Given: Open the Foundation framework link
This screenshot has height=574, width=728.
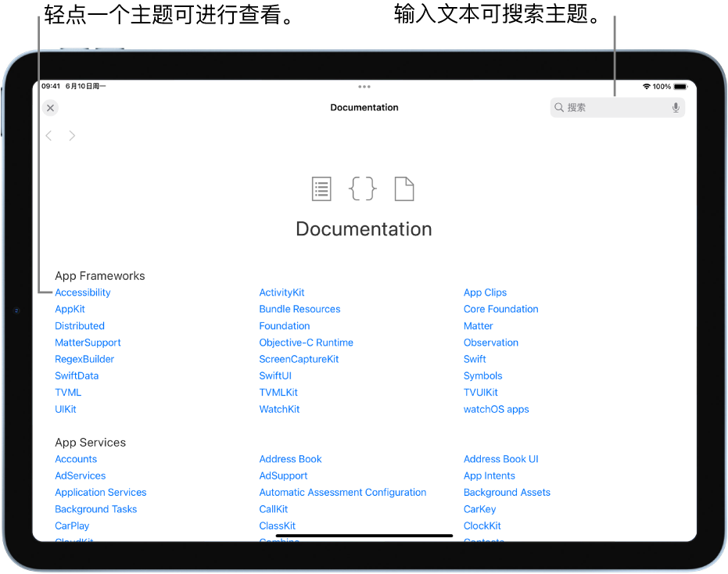Looking at the screenshot, I should (x=284, y=326).
